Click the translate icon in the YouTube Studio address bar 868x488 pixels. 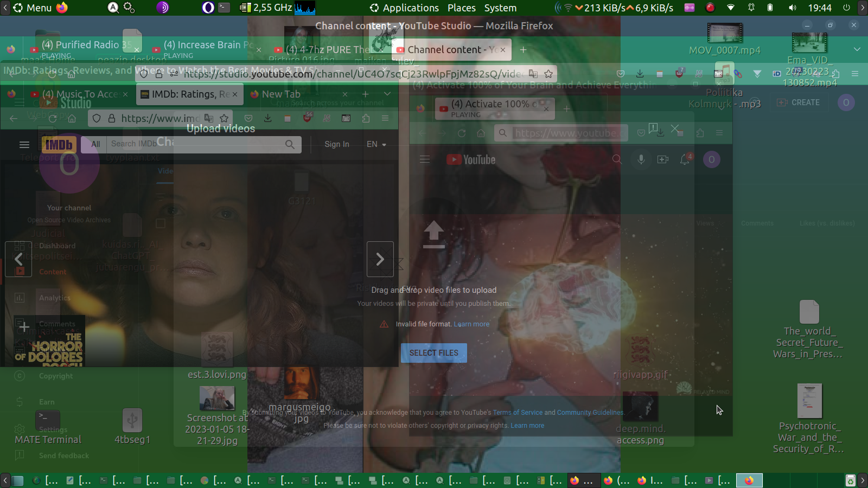[x=533, y=74]
